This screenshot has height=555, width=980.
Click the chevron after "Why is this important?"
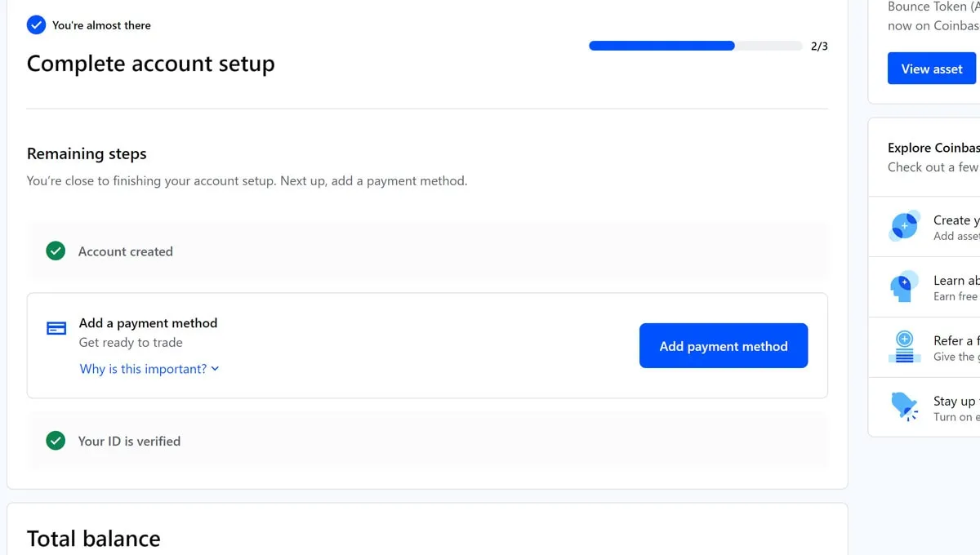tap(215, 369)
